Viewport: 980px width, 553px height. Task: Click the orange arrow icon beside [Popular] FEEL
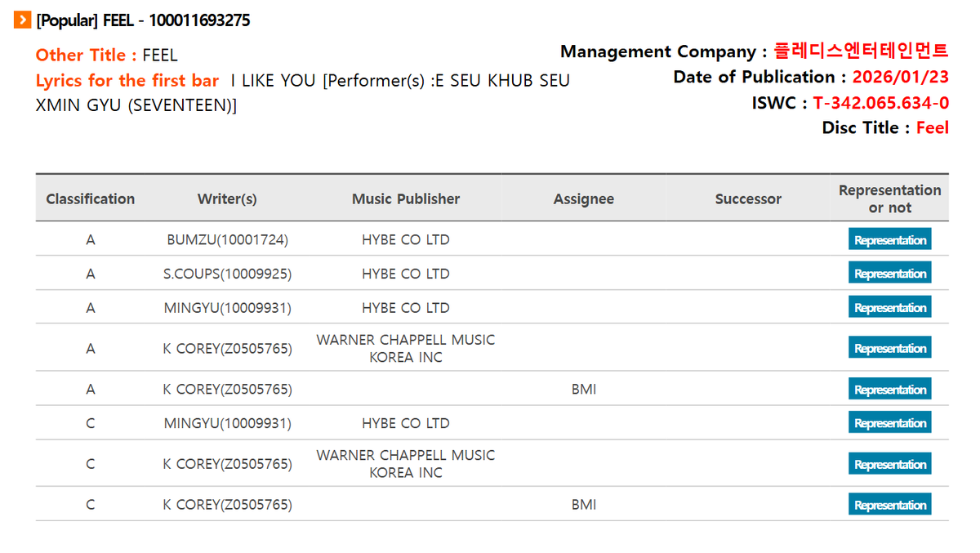pyautogui.click(x=22, y=20)
